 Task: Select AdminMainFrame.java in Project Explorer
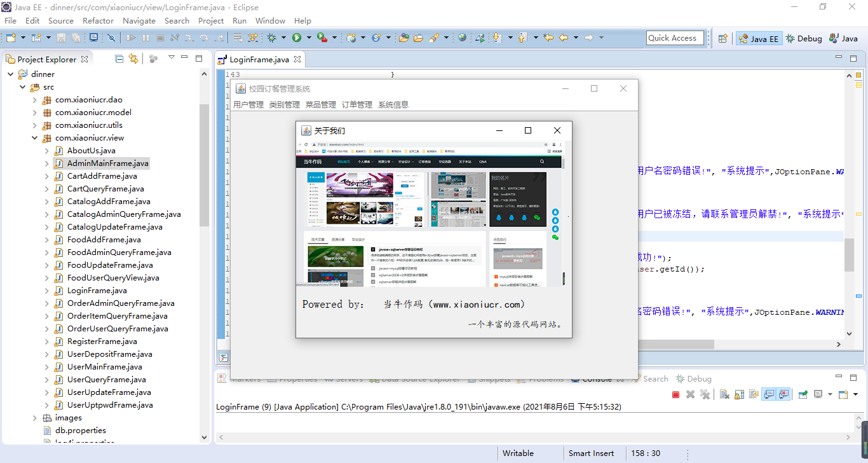tap(107, 163)
